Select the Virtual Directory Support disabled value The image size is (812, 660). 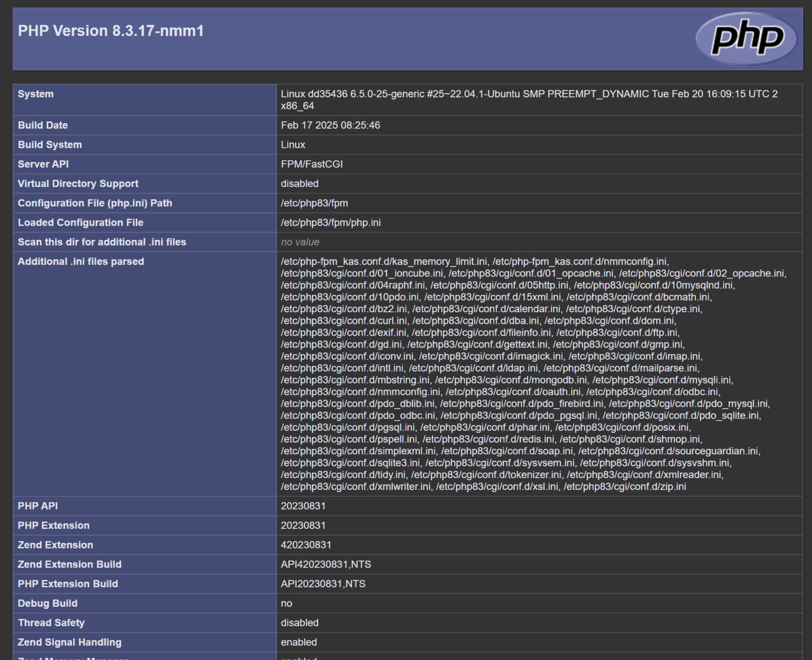coord(300,183)
